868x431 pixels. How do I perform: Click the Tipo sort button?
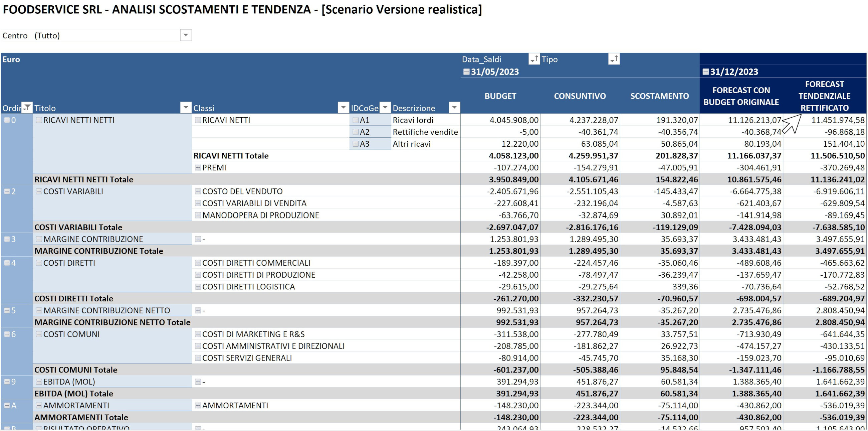[x=614, y=59]
